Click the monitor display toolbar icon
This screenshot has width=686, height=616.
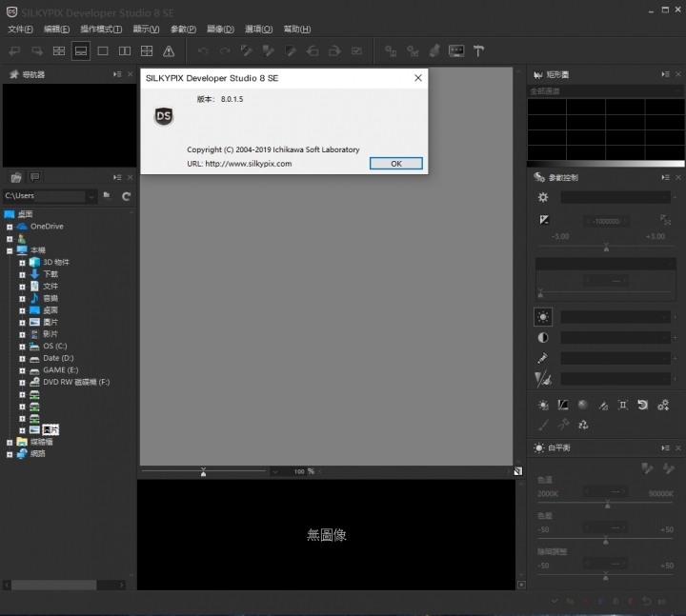[456, 51]
